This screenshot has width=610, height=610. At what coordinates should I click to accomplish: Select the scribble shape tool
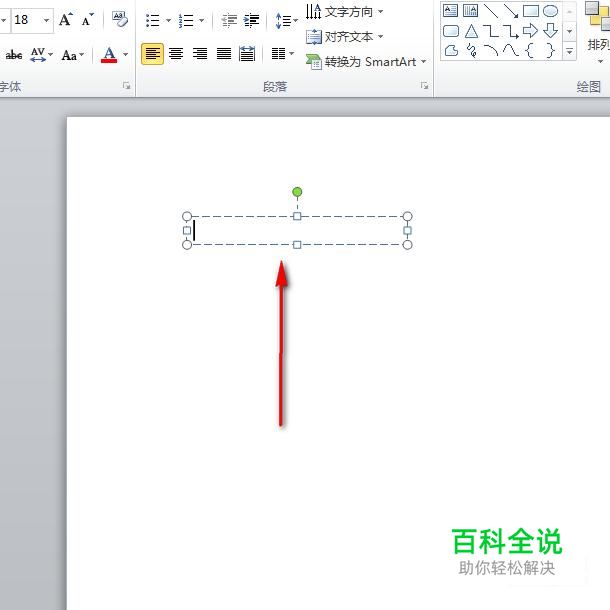pos(472,51)
